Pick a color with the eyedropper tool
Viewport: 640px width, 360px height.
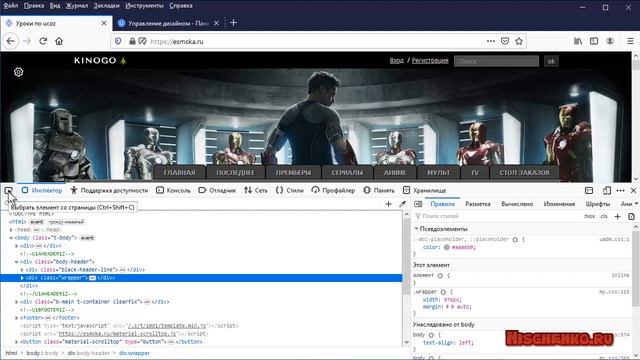pyautogui.click(x=402, y=204)
